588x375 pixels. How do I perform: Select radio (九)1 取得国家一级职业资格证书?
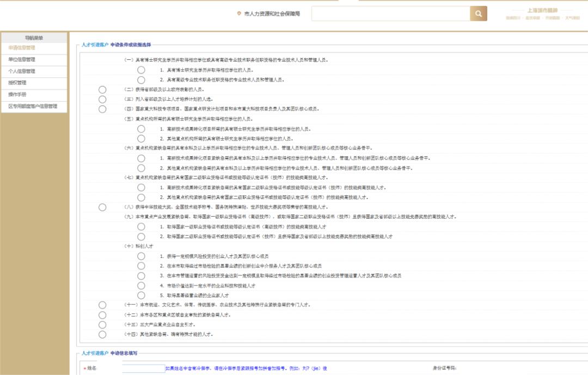(x=141, y=227)
